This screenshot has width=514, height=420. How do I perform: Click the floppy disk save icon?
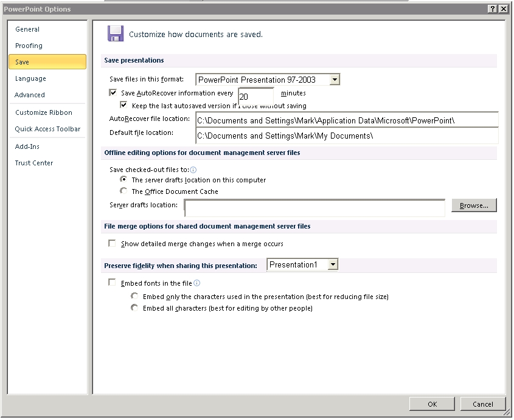point(116,34)
